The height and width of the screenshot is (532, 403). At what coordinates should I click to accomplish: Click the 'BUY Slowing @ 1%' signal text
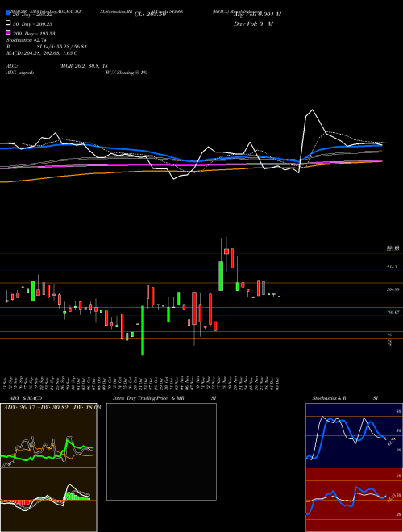tap(127, 73)
